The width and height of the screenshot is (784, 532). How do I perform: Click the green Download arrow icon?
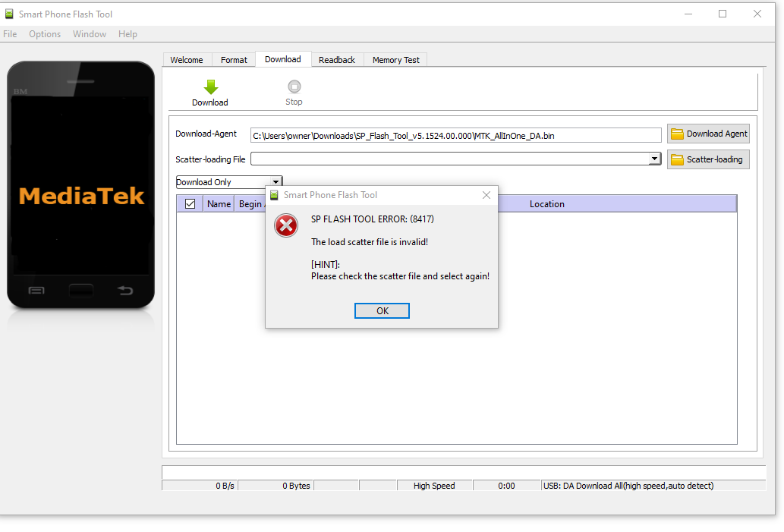pos(210,87)
